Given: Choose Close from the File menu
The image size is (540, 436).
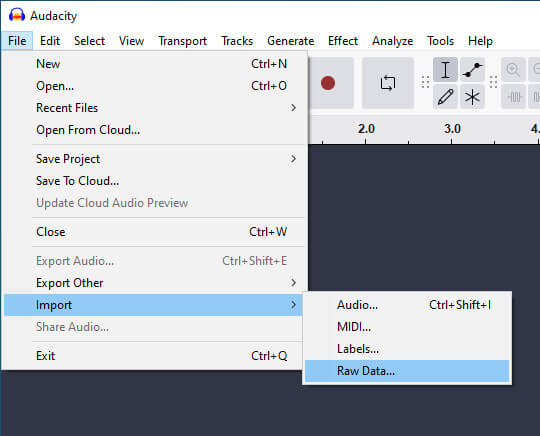Looking at the screenshot, I should pyautogui.click(x=154, y=232).
